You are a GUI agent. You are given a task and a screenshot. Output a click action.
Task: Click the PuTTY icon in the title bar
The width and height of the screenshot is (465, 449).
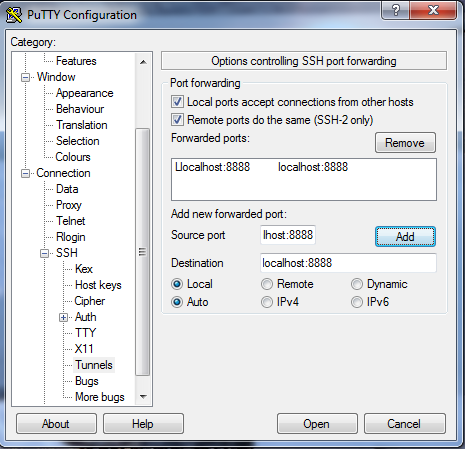pos(14,15)
